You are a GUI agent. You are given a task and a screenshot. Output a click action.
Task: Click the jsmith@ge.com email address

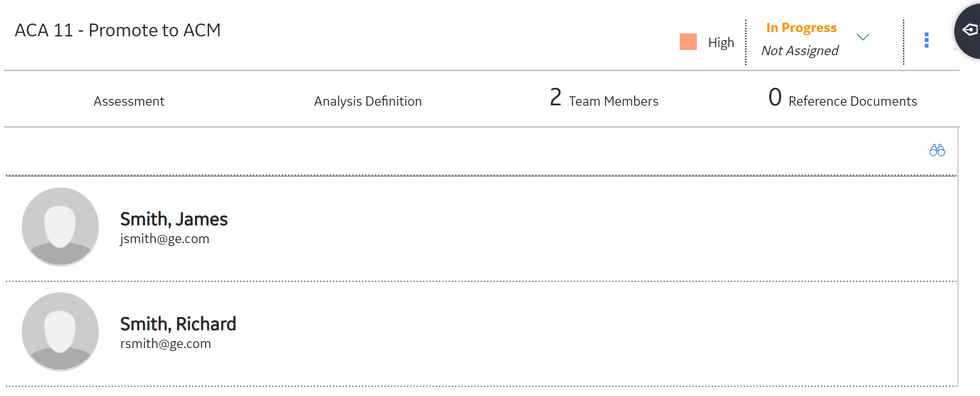tap(165, 239)
